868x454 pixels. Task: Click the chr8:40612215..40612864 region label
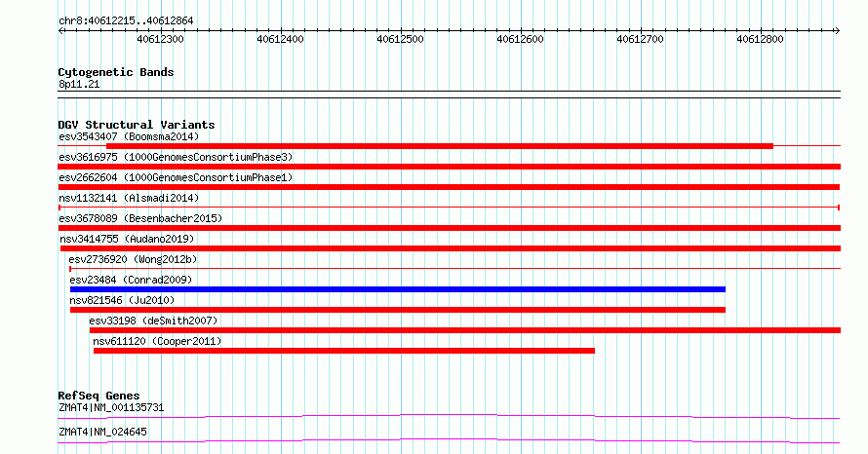click(x=126, y=21)
